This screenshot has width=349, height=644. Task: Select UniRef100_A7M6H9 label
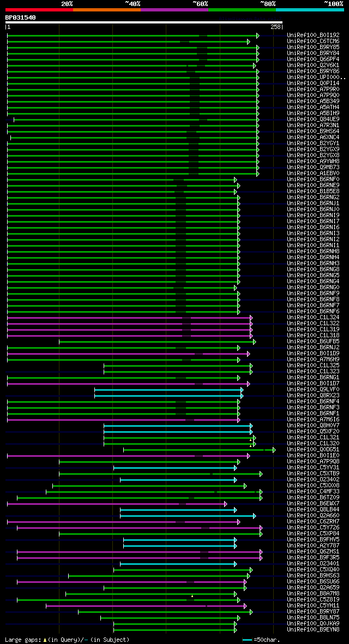pyautogui.click(x=313, y=359)
